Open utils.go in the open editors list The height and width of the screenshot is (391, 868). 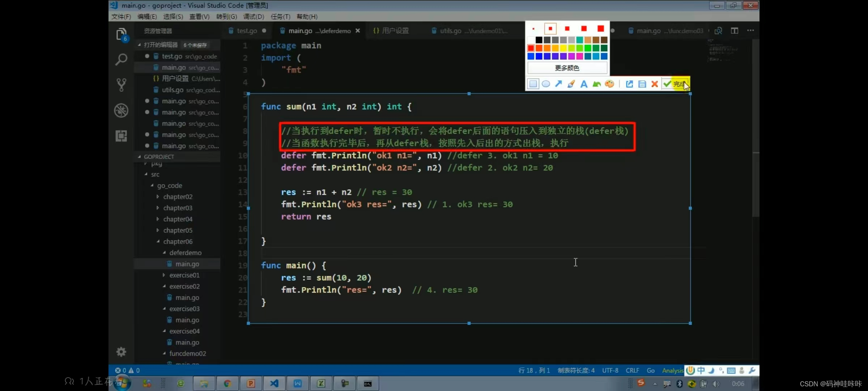point(177,90)
